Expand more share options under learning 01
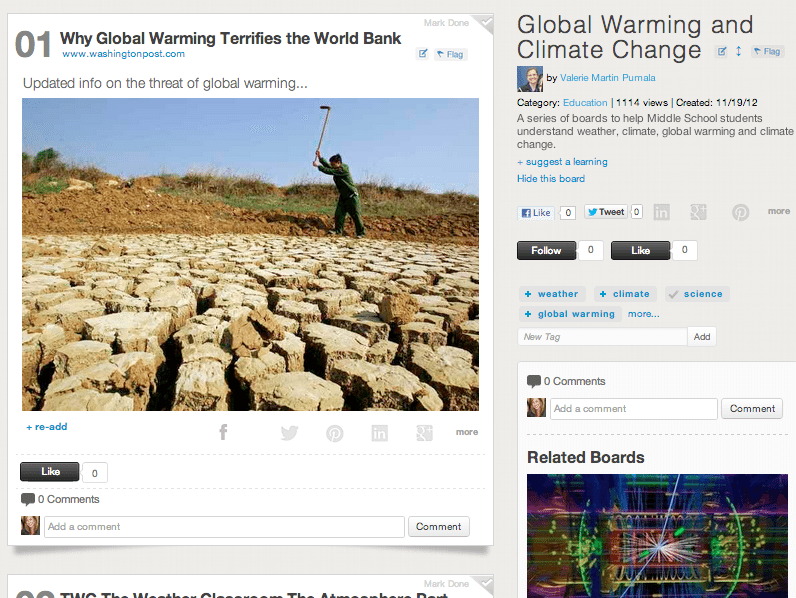 coord(467,432)
